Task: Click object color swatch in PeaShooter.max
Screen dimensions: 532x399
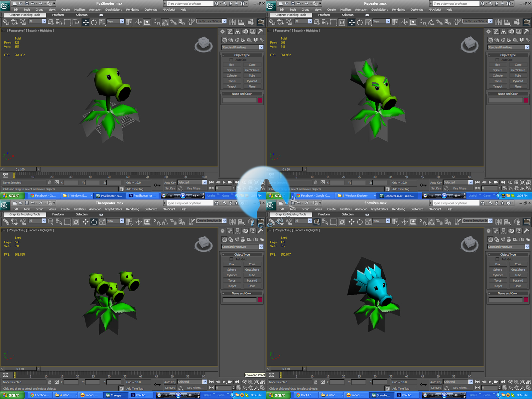Action: point(260,100)
